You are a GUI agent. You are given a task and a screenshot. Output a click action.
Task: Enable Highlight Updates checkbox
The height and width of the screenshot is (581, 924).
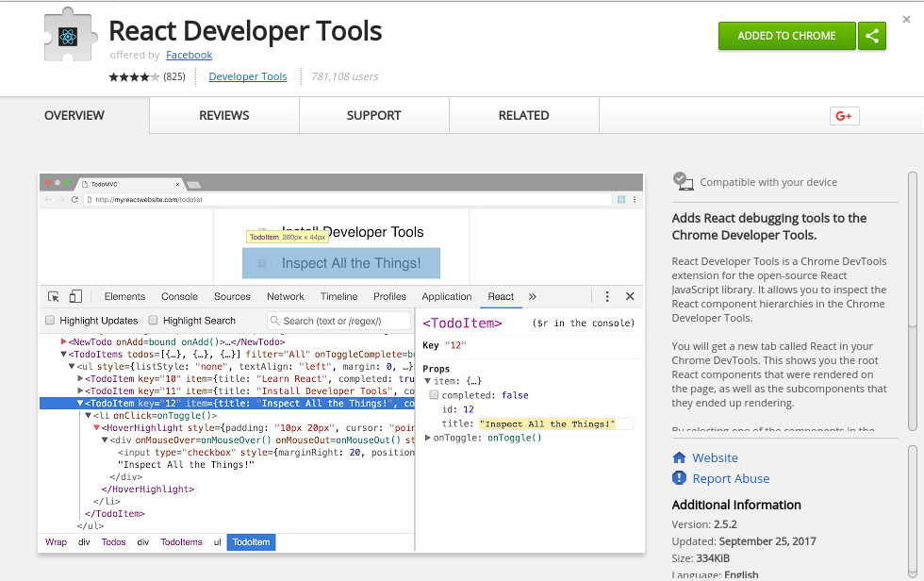[50, 320]
